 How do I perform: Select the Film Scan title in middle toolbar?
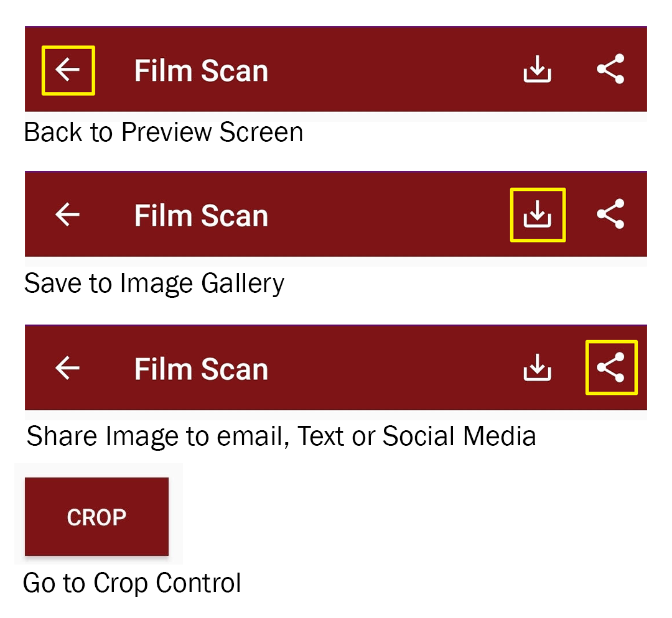coord(201,216)
